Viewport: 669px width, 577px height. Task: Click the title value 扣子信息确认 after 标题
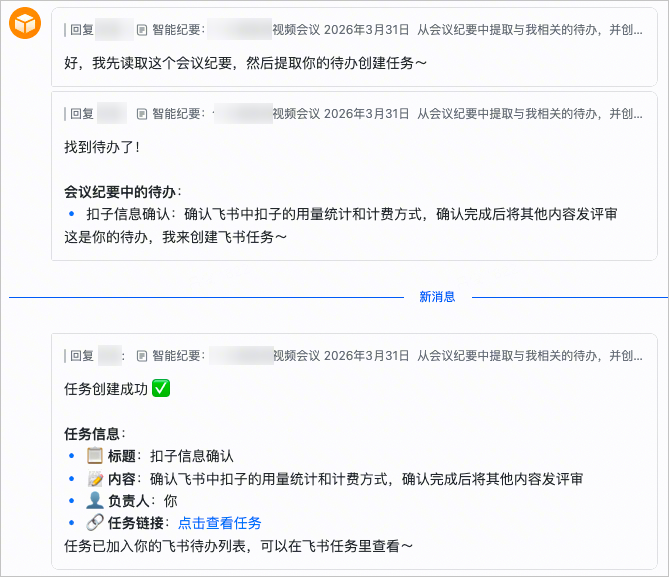(192, 456)
